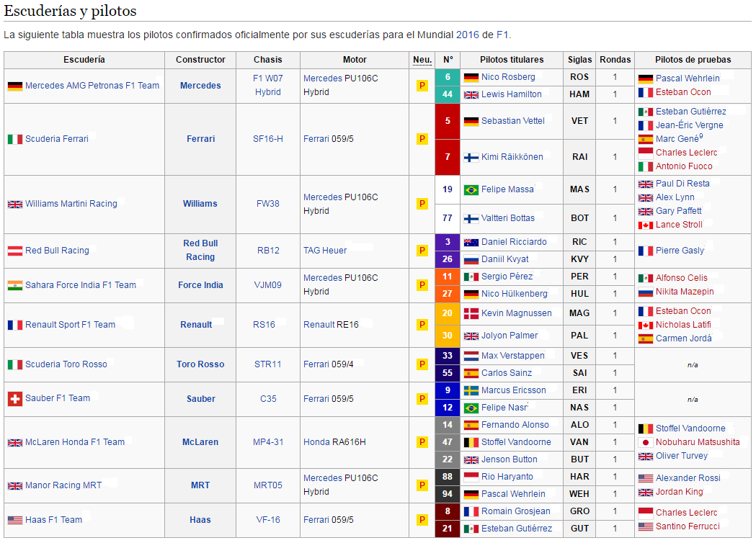Click the Pilotos de pruebas column header
The image size is (756, 543).
(x=693, y=60)
